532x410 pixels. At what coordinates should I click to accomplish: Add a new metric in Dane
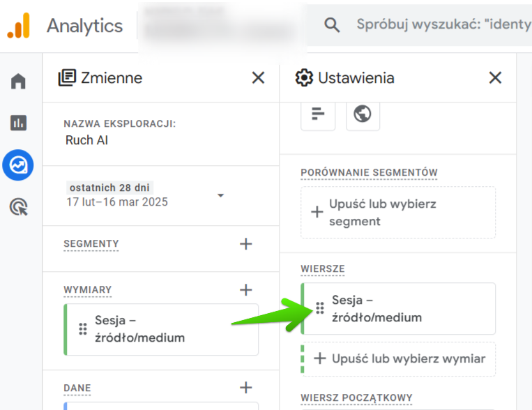[245, 388]
